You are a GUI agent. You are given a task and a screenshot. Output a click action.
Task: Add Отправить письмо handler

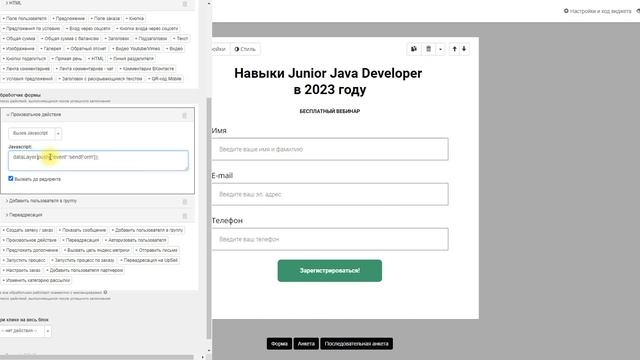(156, 250)
